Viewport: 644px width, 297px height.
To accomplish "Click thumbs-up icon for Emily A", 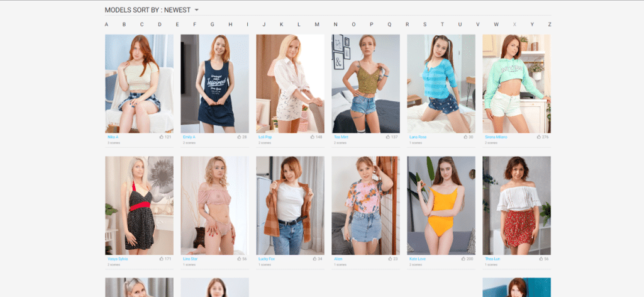I will pyautogui.click(x=239, y=137).
